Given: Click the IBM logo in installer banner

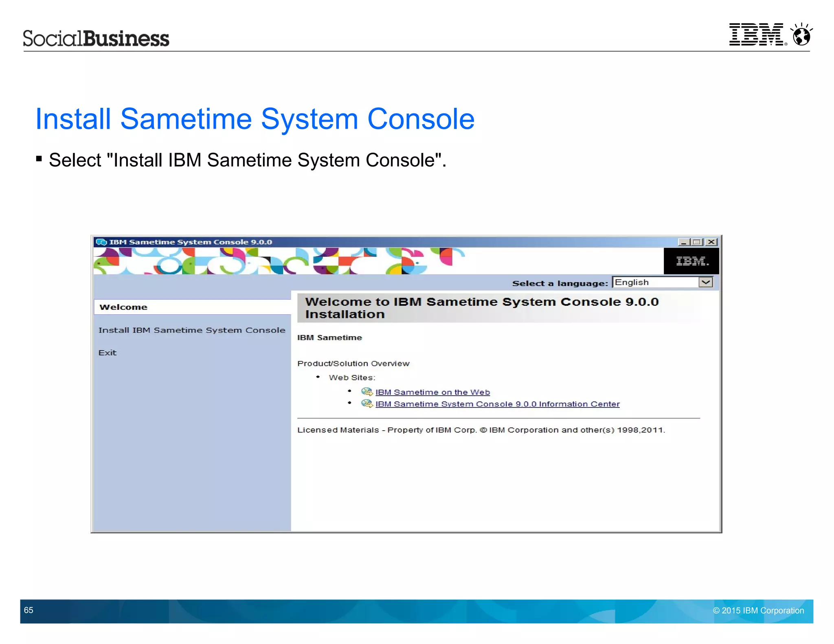Looking at the screenshot, I should tap(691, 261).
